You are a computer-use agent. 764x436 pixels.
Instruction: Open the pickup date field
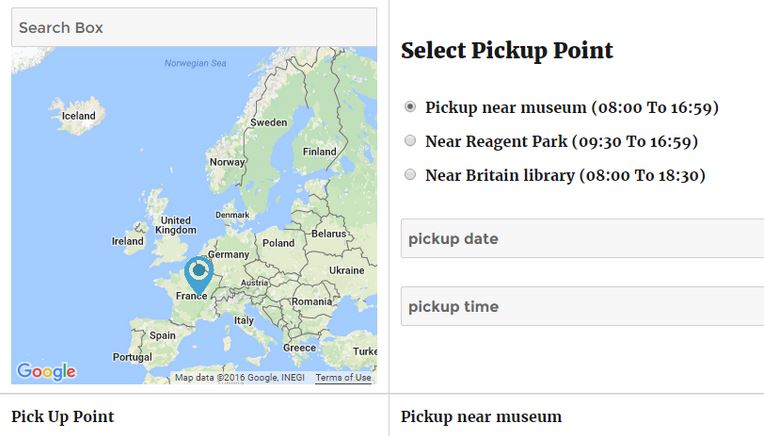click(x=582, y=238)
